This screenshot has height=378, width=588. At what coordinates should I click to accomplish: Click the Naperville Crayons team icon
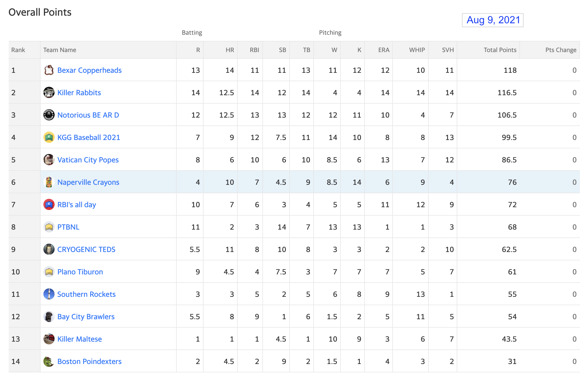pos(49,182)
